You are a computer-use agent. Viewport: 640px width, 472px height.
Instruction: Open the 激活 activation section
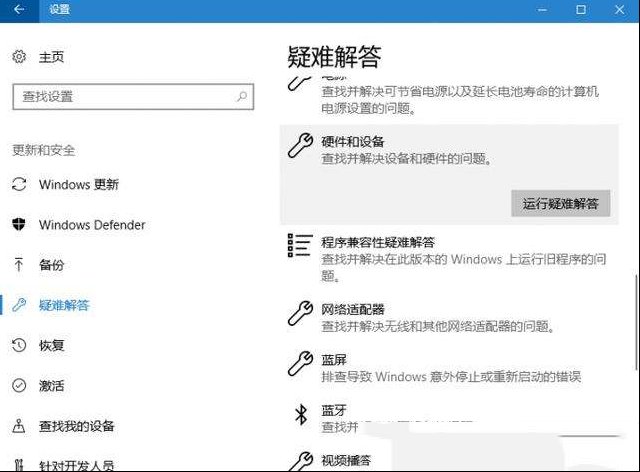pos(51,385)
